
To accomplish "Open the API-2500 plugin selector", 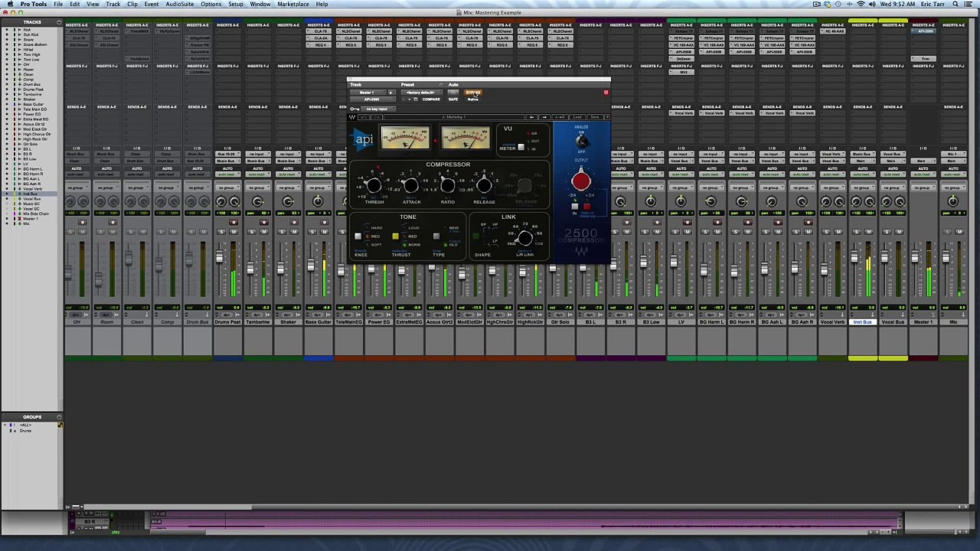I will point(371,99).
